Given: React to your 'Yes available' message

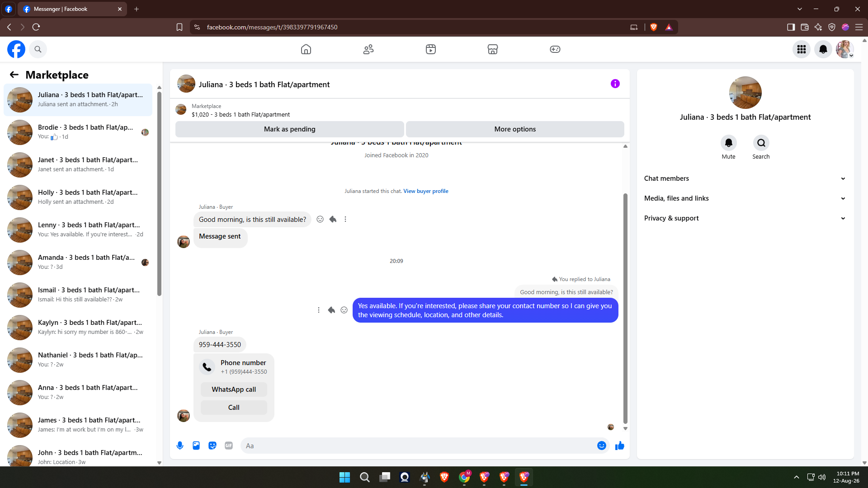Looking at the screenshot, I should [x=344, y=310].
